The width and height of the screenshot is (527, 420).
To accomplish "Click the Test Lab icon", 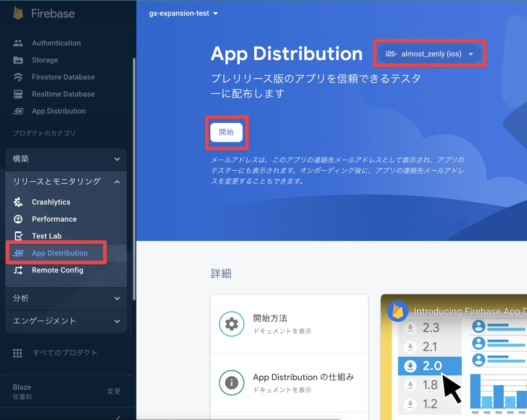I will click(x=18, y=236).
